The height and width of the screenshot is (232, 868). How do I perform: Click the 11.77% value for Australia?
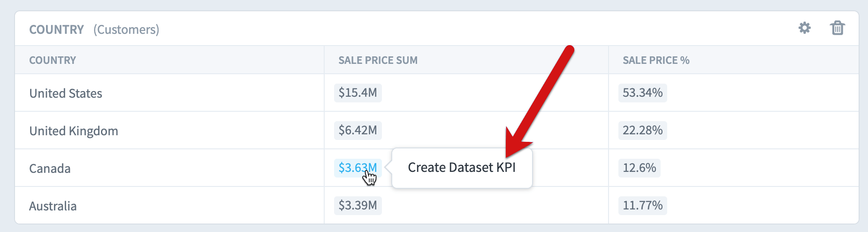pos(642,205)
